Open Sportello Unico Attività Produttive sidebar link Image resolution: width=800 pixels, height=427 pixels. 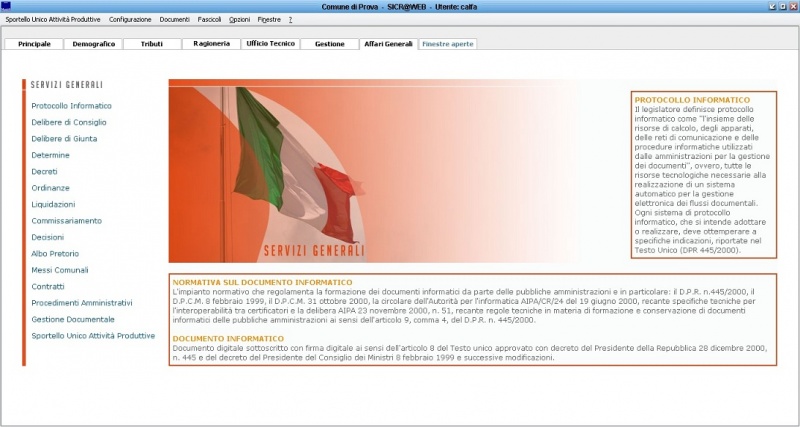[x=93, y=336]
